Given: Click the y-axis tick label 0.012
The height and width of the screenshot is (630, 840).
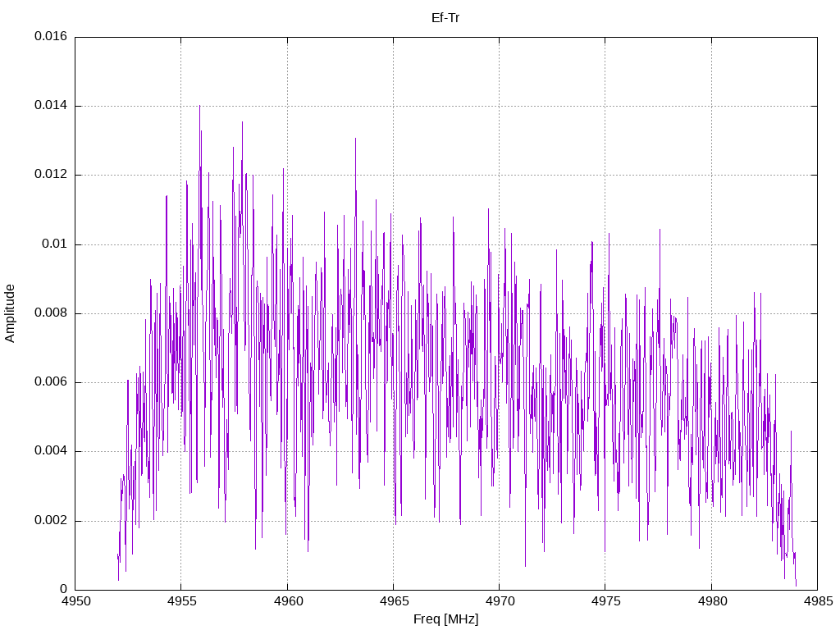Looking at the screenshot, I should (51, 175).
